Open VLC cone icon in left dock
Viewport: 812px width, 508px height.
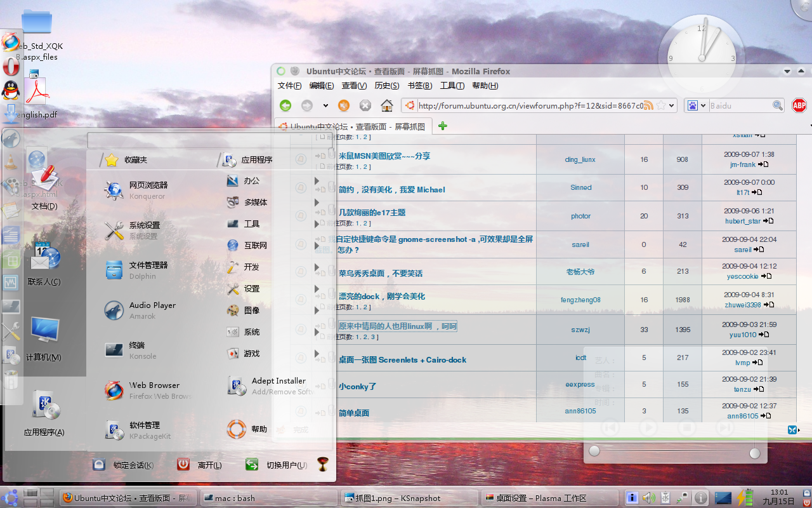(x=11, y=162)
